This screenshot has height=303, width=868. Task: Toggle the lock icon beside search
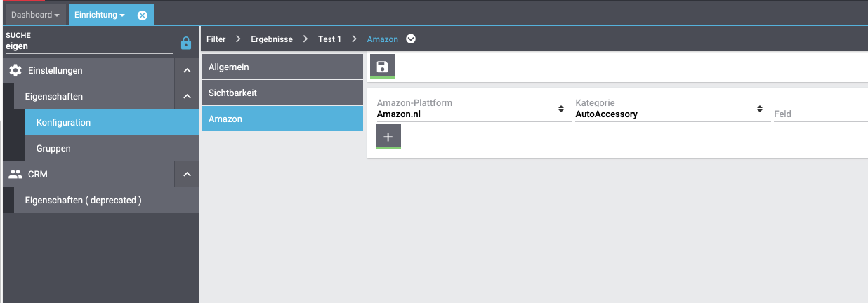point(186,43)
